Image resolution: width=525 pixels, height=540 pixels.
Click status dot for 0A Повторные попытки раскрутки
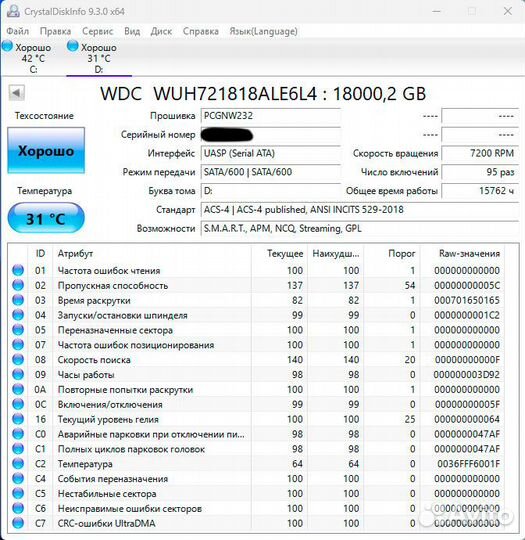click(x=18, y=390)
